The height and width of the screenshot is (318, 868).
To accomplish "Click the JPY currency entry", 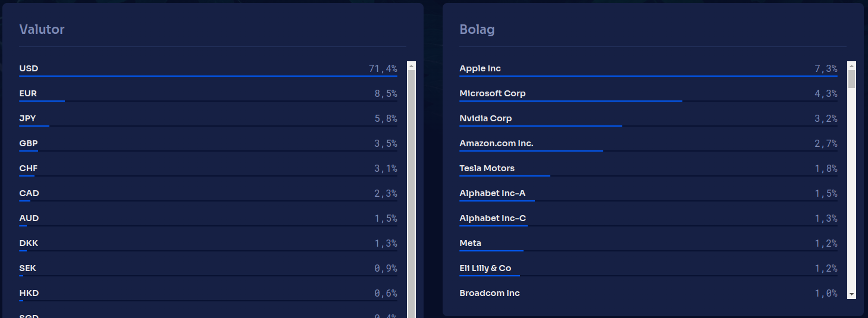I will pyautogui.click(x=27, y=118).
